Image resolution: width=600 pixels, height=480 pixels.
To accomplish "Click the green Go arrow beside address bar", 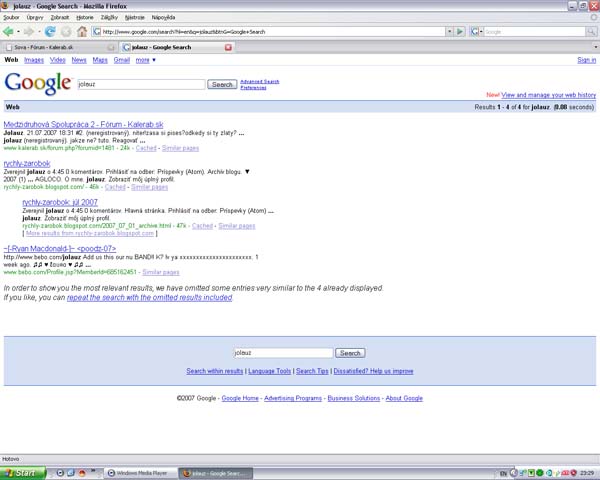I will [x=460, y=32].
